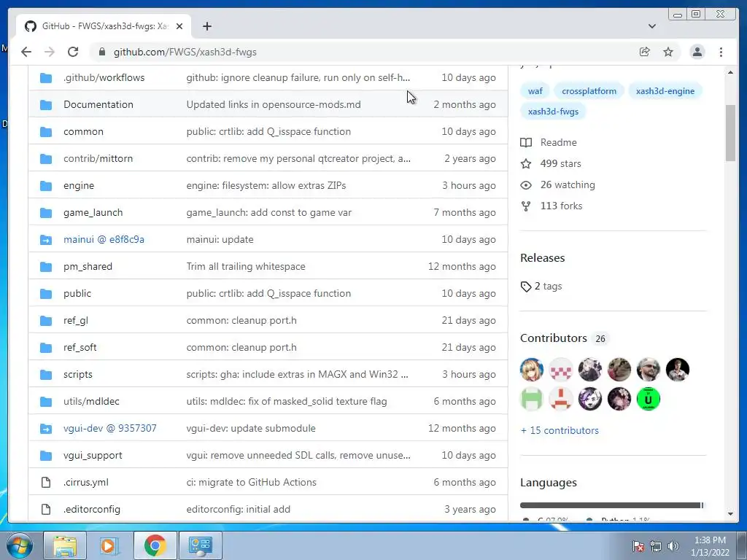
Task: Open the game_launch folder
Action: (x=93, y=212)
